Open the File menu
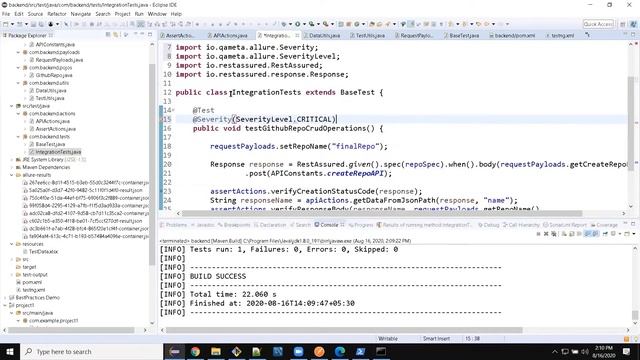Viewport: 640px width, 360px height. pyautogui.click(x=6, y=14)
